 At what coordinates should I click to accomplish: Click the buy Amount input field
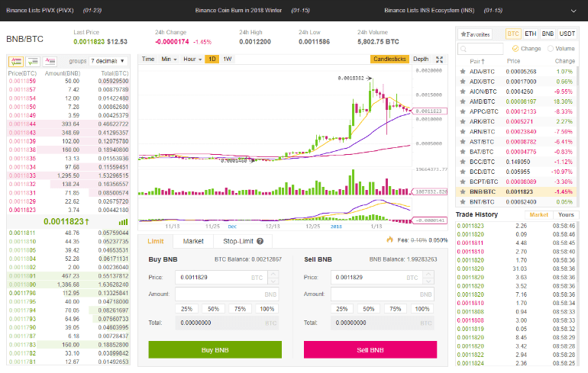click(226, 294)
